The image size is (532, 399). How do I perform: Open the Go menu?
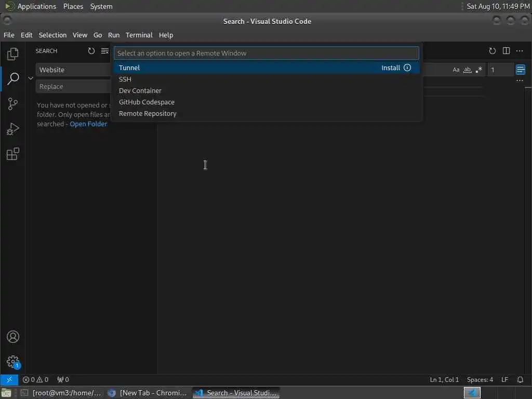(98, 35)
